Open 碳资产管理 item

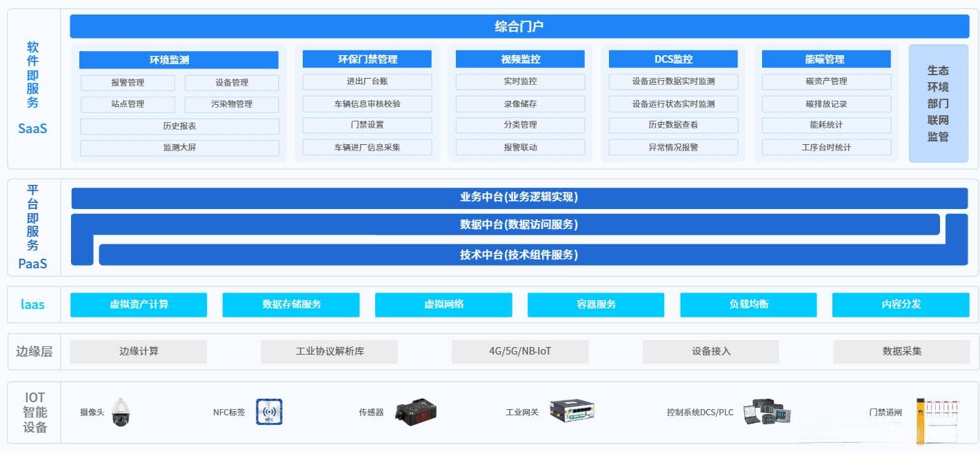[826, 81]
